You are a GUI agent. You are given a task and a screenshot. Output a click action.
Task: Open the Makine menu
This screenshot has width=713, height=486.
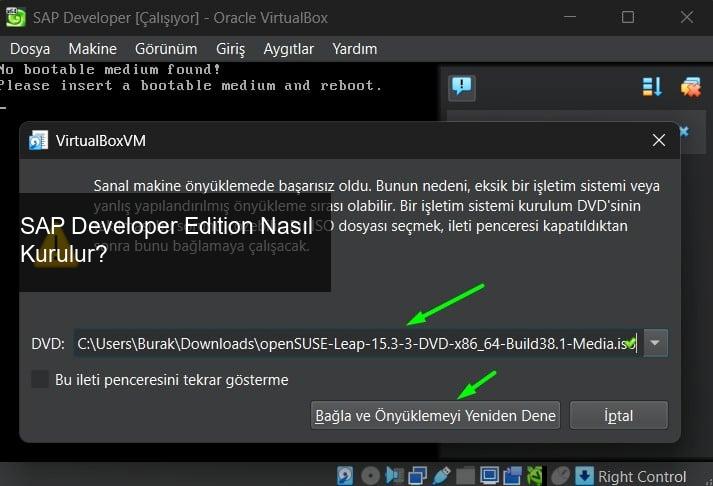tap(92, 49)
